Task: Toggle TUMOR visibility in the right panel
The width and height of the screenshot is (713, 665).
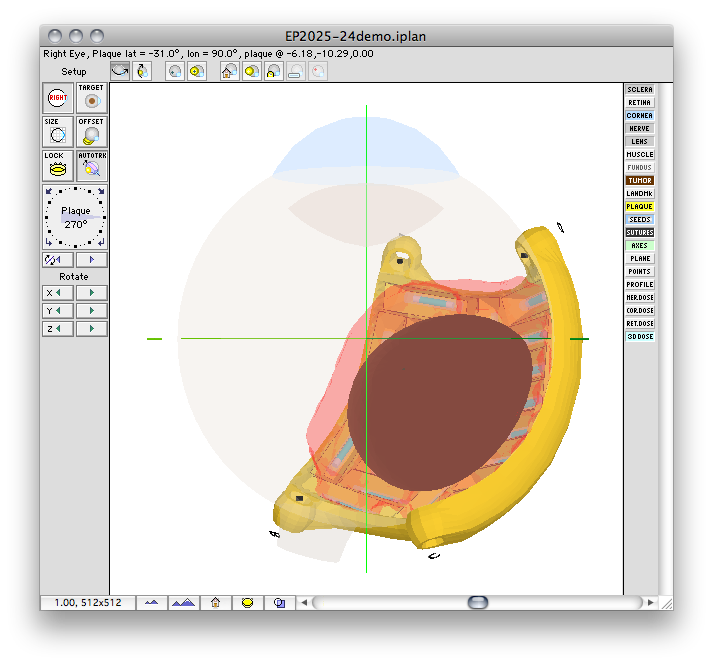Action: click(639, 181)
